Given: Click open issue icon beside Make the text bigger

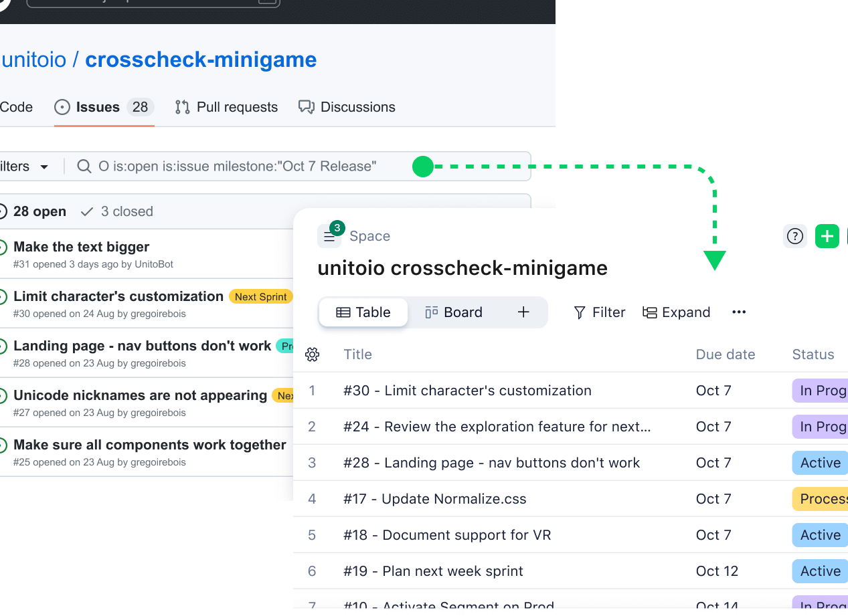Looking at the screenshot, I should [x=2, y=247].
